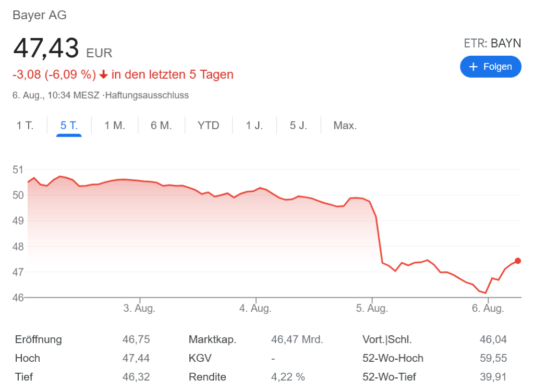
Task: Click the red down arrow icon
Action: (103, 75)
